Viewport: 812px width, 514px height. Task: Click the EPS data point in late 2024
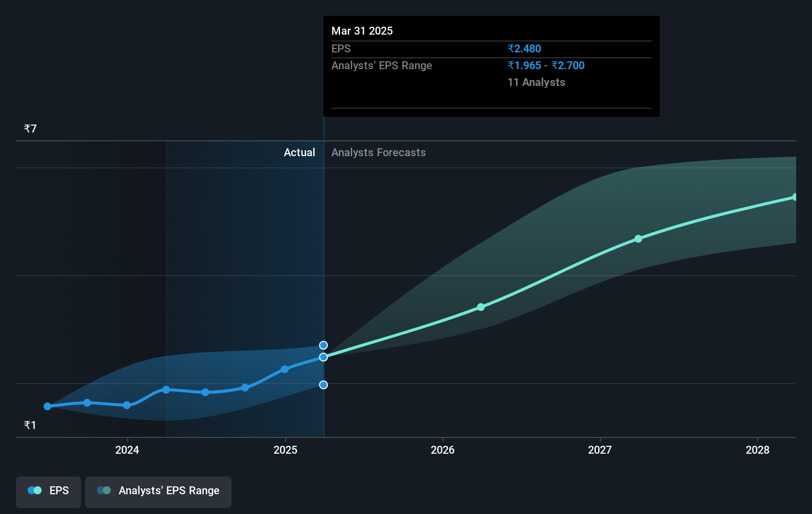click(x=245, y=388)
